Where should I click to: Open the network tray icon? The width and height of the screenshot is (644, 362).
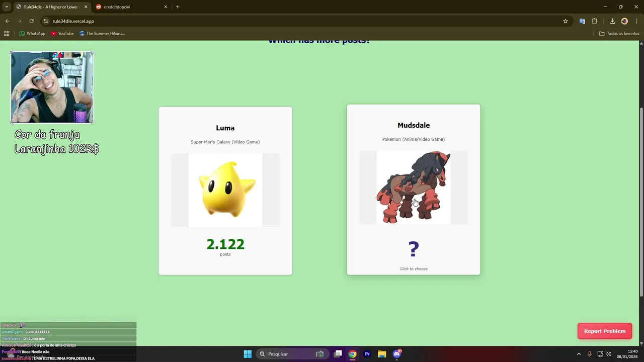pos(600,354)
